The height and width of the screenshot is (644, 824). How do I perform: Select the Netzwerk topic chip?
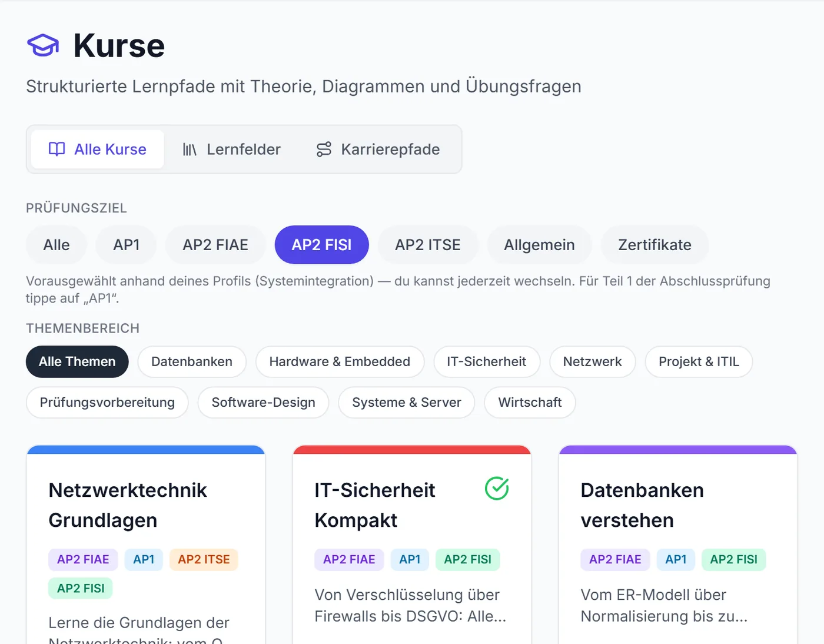click(592, 361)
